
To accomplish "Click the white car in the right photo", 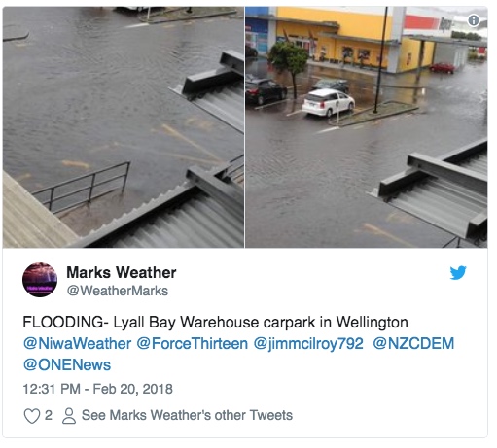I will (328, 102).
